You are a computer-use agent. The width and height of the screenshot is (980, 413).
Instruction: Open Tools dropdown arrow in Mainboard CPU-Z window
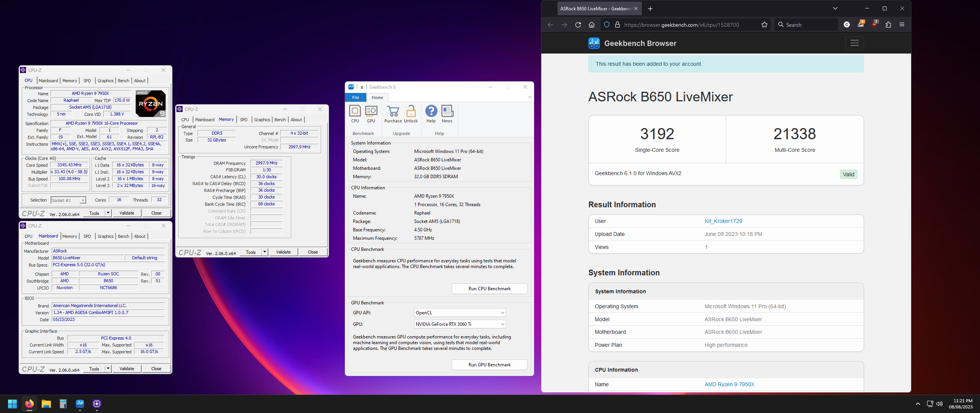[x=108, y=369]
